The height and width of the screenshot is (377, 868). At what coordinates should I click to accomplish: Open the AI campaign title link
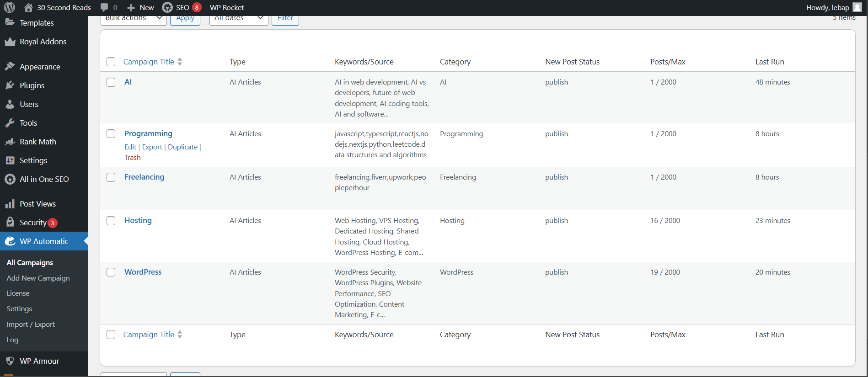coord(128,82)
